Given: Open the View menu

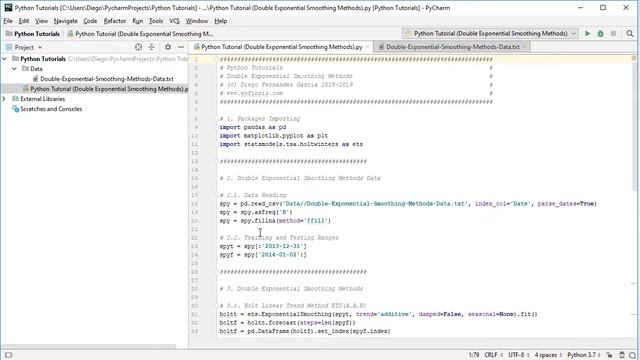Looking at the screenshot, I should coord(41,21).
